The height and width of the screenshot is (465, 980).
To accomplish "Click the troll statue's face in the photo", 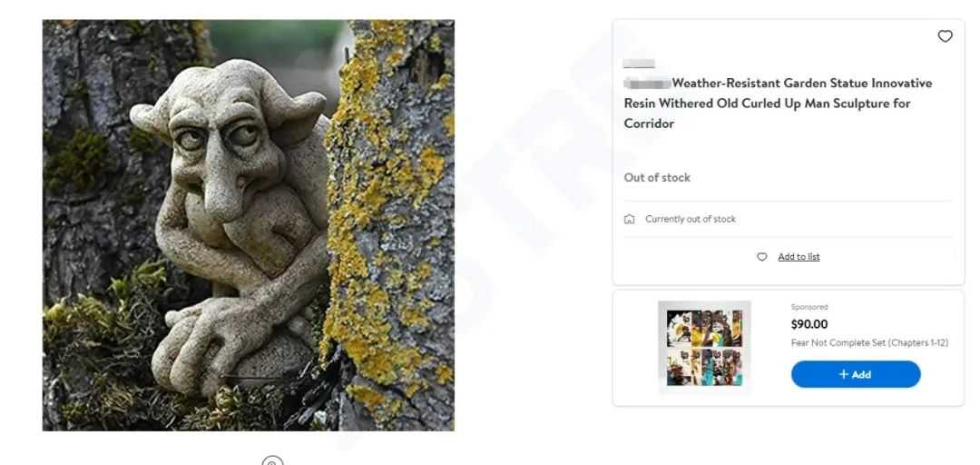I will click(x=227, y=150).
